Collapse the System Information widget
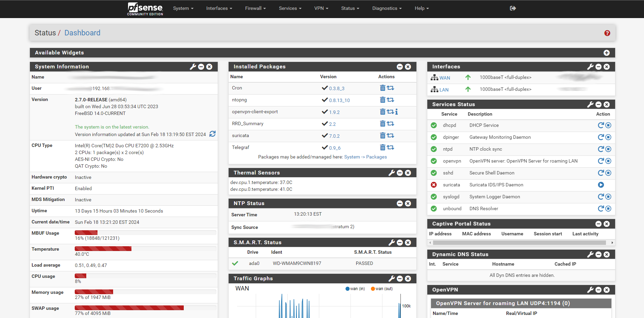The width and height of the screenshot is (644, 318). pyautogui.click(x=201, y=67)
